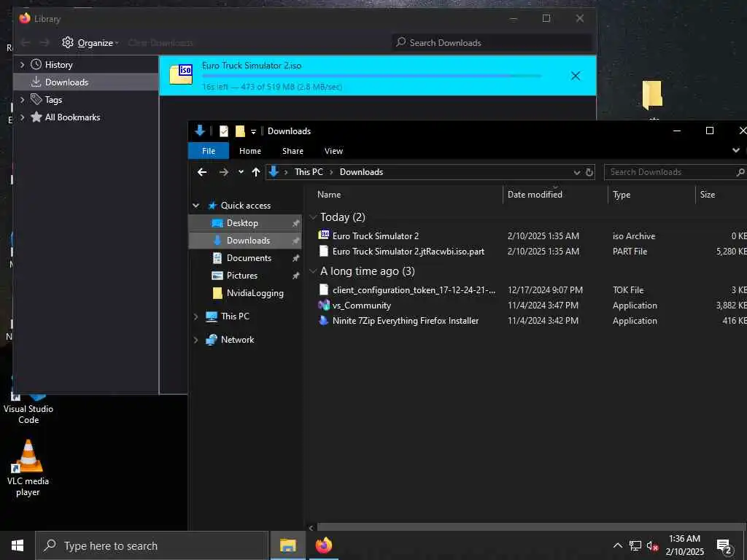Viewport: 747px width, 560px height.
Task: Click the Properties quick access toolbar icon
Action: [223, 131]
